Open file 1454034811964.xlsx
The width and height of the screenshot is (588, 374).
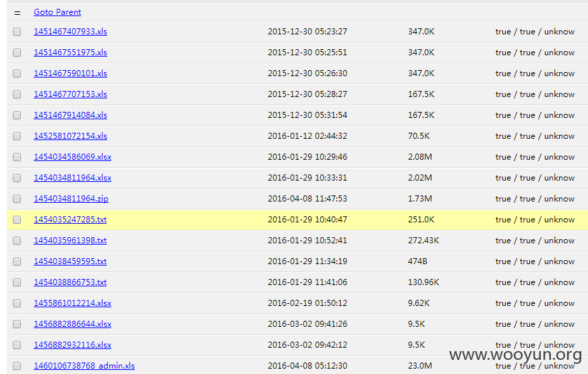click(x=72, y=178)
